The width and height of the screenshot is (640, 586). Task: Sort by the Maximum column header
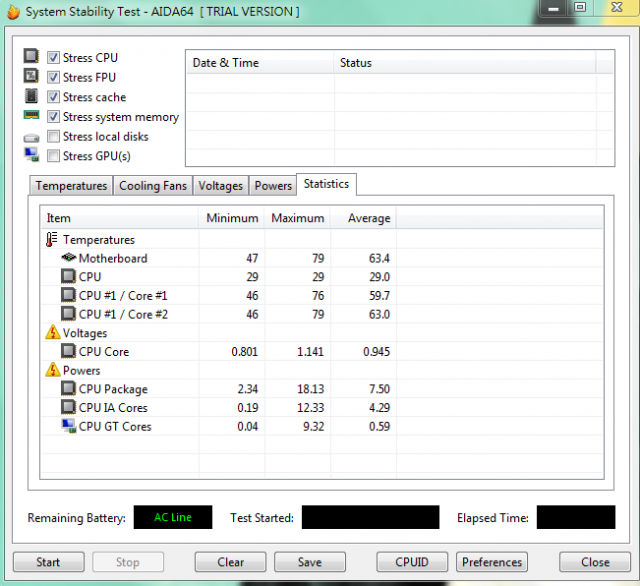[x=298, y=218]
